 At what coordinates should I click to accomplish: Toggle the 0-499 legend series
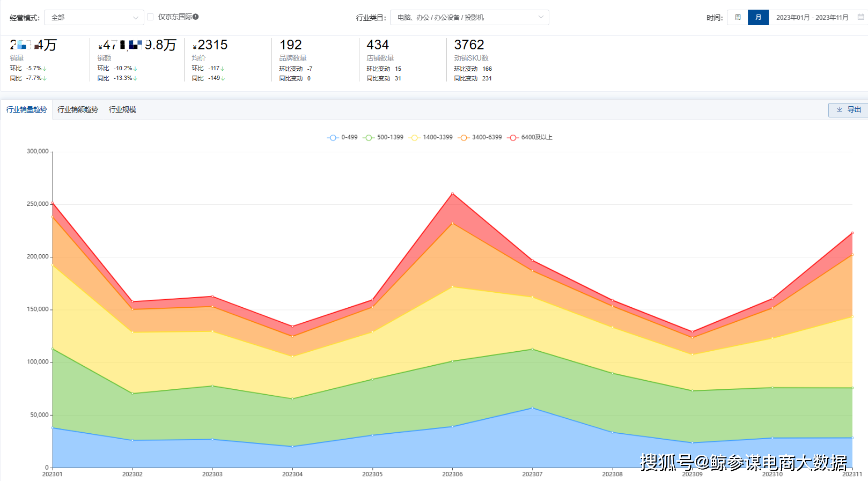tap(342, 137)
